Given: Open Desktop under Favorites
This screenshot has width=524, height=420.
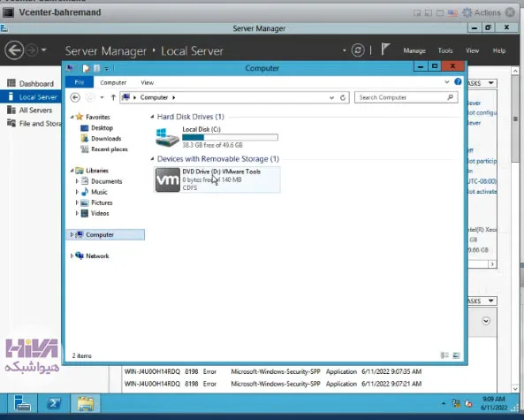Looking at the screenshot, I should click(x=102, y=127).
